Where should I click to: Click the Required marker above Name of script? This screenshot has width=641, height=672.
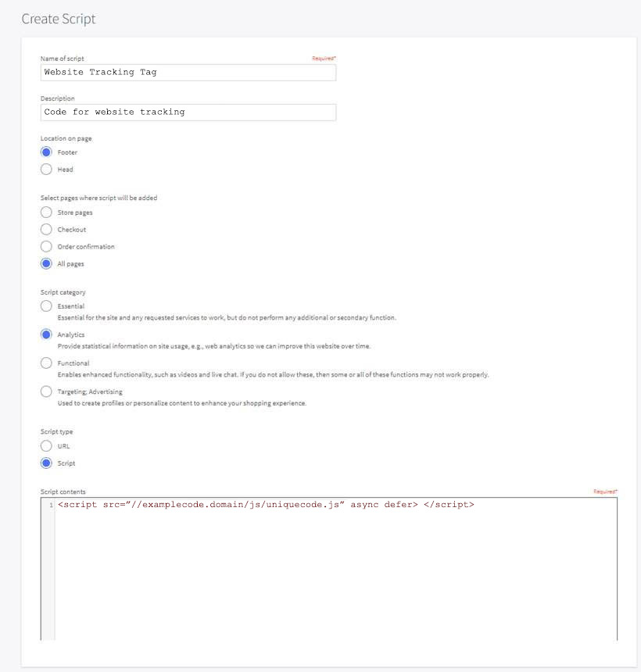coord(324,59)
